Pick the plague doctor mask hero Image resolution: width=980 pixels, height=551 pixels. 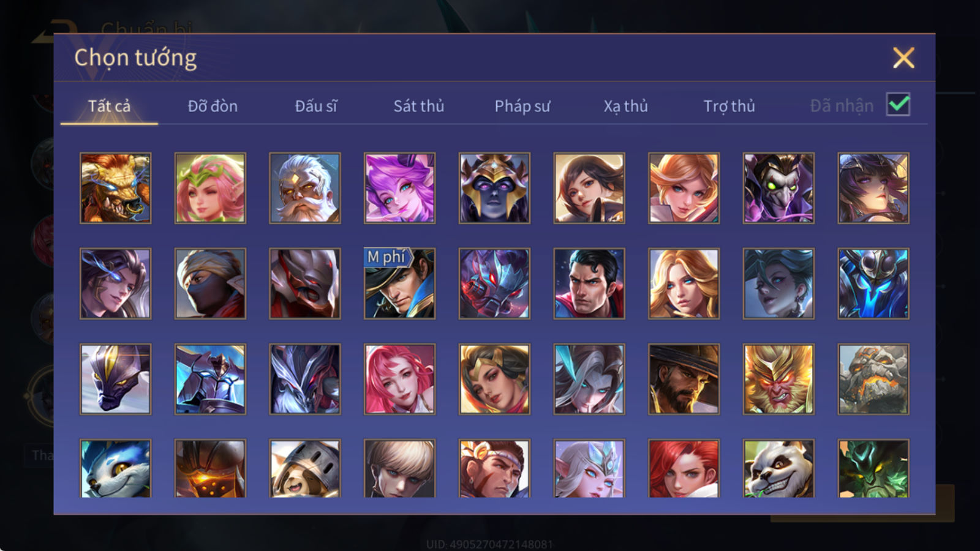point(778,188)
